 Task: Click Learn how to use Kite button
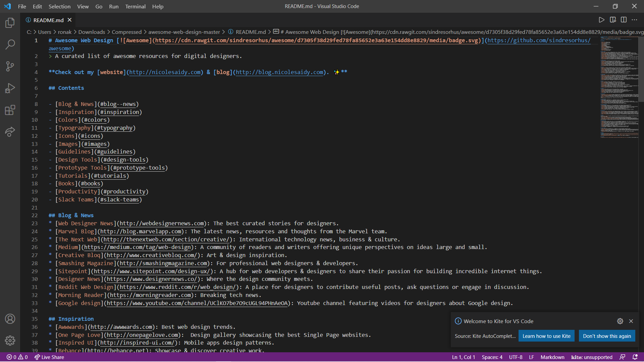click(546, 336)
